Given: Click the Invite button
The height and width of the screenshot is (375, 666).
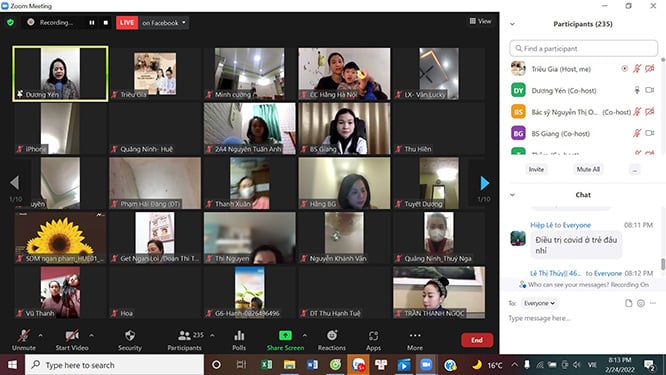Looking at the screenshot, I should (x=536, y=169).
